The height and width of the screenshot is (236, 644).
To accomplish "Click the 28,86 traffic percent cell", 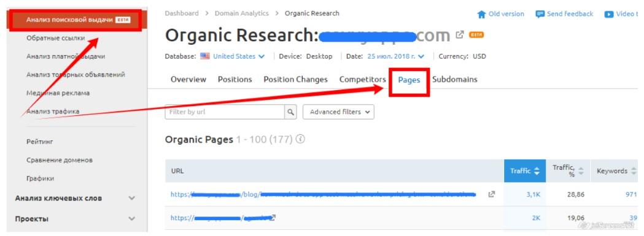I will click(x=576, y=194).
